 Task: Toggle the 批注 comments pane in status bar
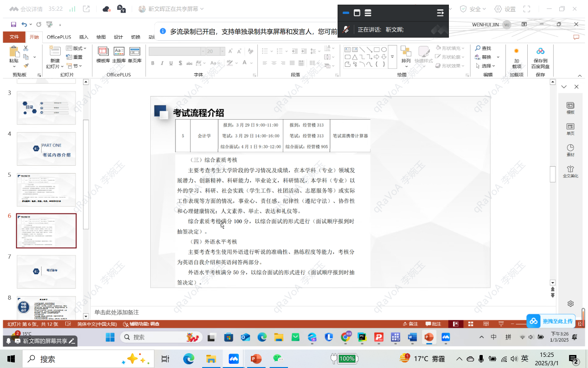coord(434,324)
